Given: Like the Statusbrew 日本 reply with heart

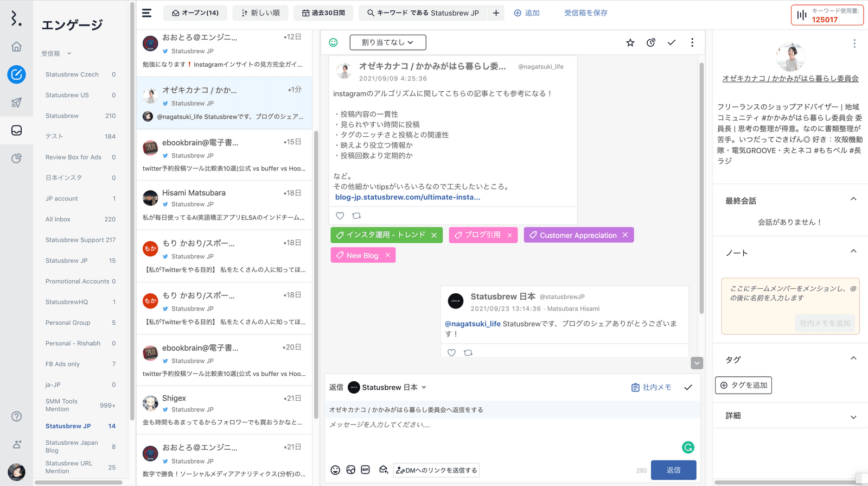Looking at the screenshot, I should click(451, 352).
